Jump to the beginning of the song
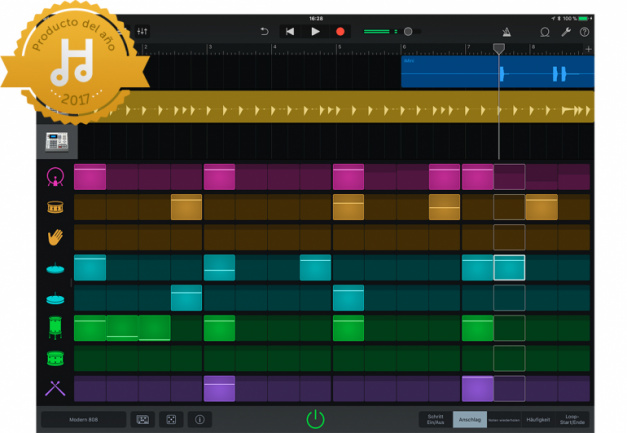This screenshot has width=627, height=433. coord(290,32)
